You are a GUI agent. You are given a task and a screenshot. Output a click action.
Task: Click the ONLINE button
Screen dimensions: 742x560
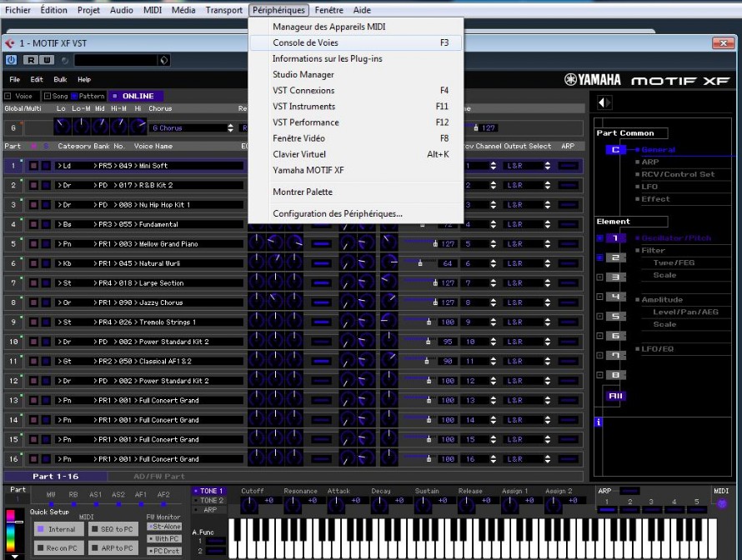(x=138, y=96)
